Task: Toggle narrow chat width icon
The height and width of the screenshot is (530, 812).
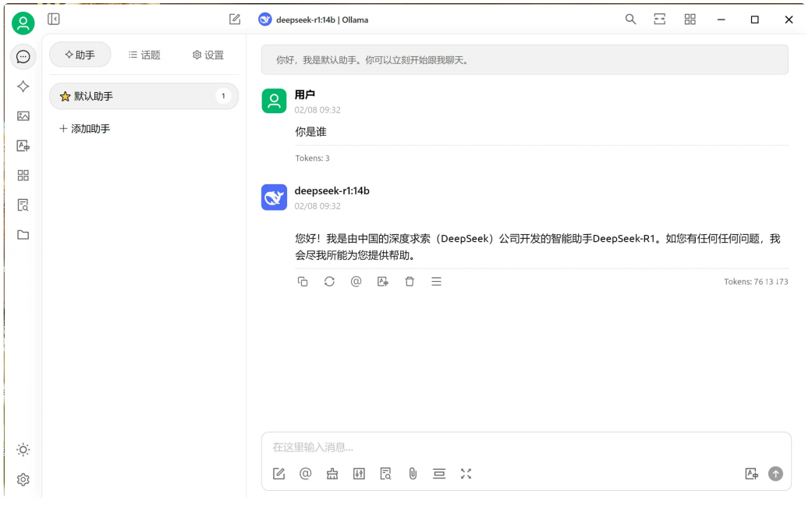Action: coord(660,20)
